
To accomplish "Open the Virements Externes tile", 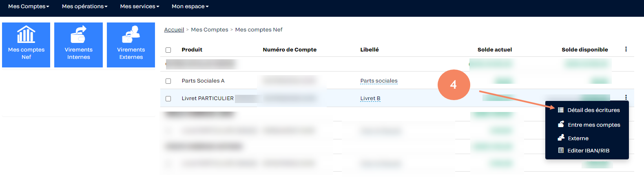I will (131, 45).
